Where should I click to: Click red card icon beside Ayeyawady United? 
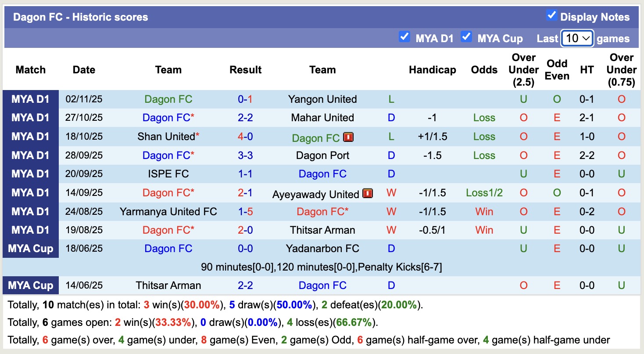click(x=367, y=193)
